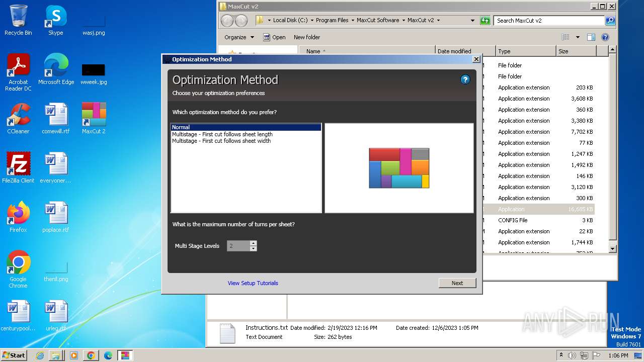644x362 pixels.
Task: Select the Normal optimization method
Action: [x=246, y=127]
